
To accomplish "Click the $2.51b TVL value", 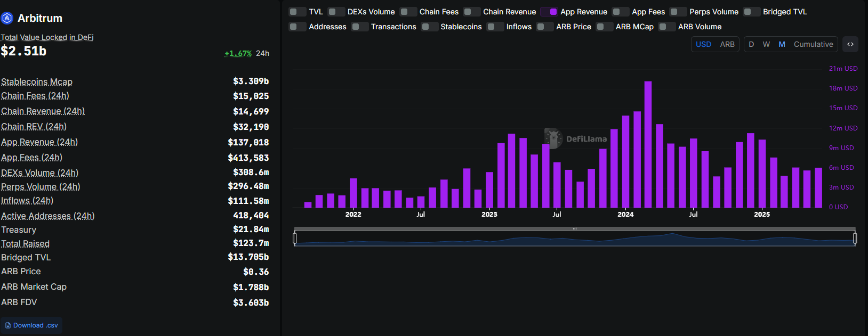I will [23, 51].
